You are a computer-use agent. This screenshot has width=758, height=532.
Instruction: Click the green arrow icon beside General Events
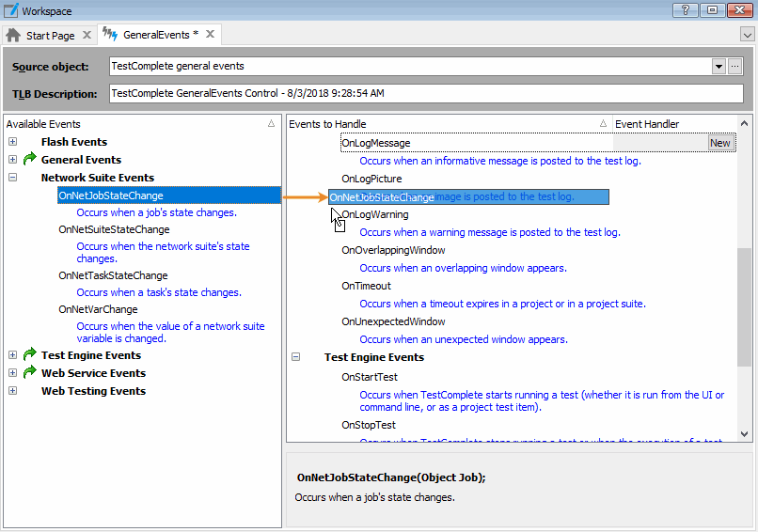[x=30, y=160]
